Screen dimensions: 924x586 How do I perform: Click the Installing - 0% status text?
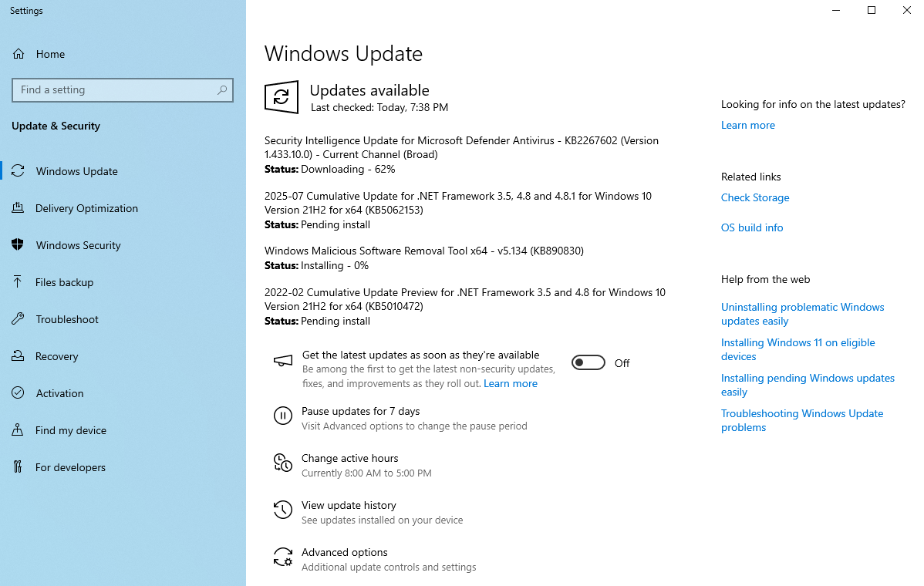point(334,265)
